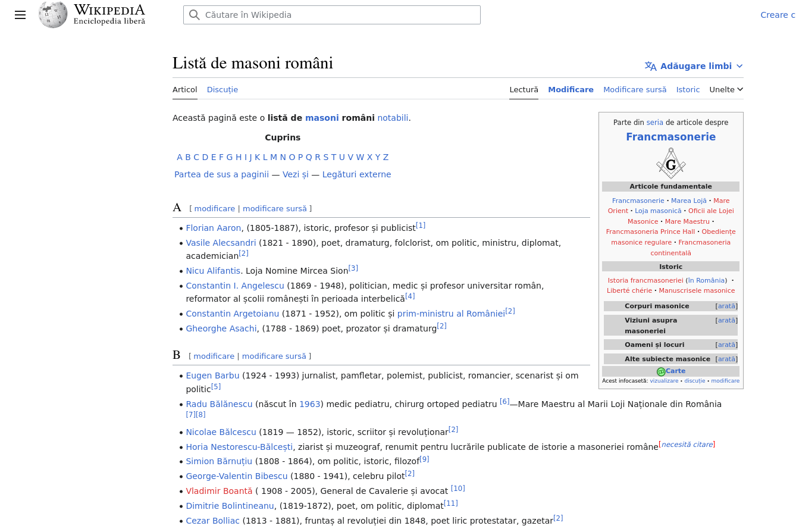796x532 pixels.
Task: Show the Corpuri masonice section
Action: click(x=726, y=306)
